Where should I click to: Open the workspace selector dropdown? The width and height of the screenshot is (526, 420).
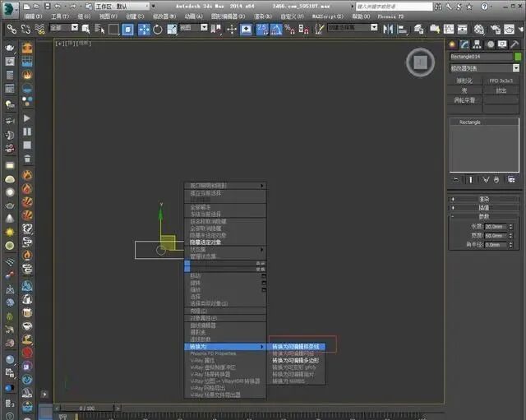(122, 7)
